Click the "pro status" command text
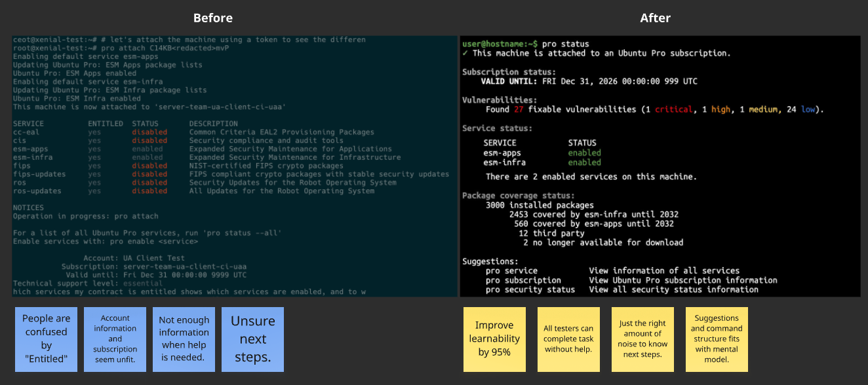This screenshot has height=385, width=868. [566, 44]
